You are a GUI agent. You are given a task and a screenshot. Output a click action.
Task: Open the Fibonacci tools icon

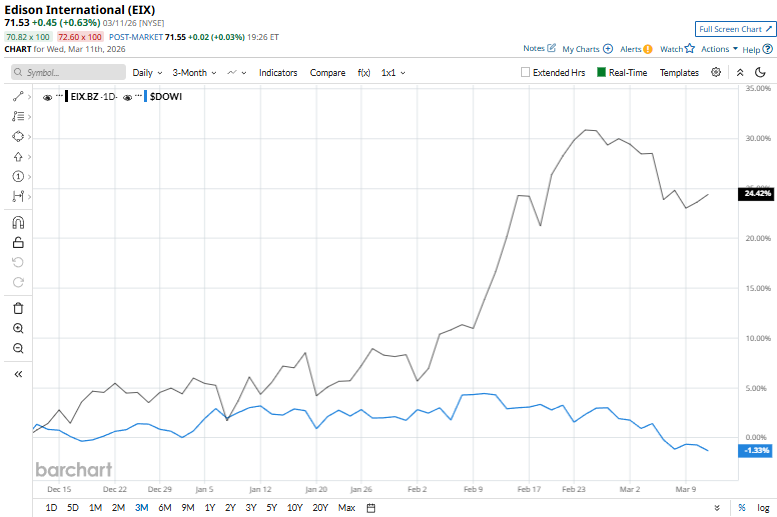18,116
